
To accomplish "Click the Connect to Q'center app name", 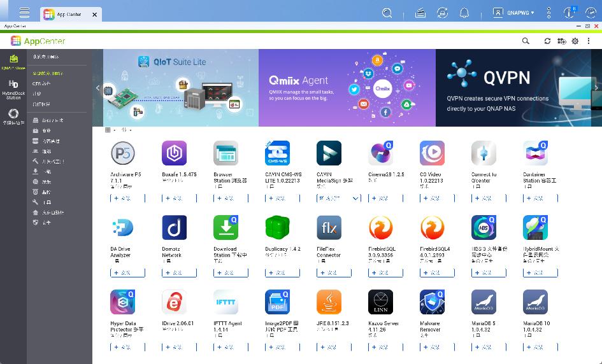I will [484, 177].
